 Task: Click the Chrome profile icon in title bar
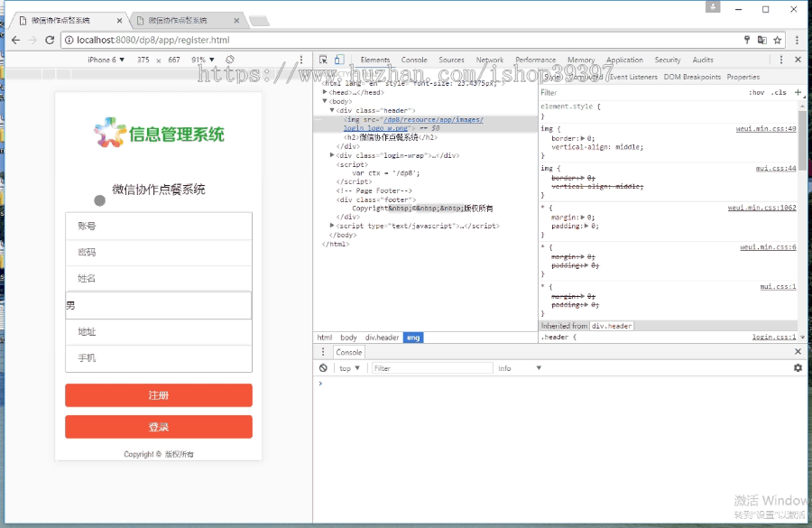pos(713,6)
